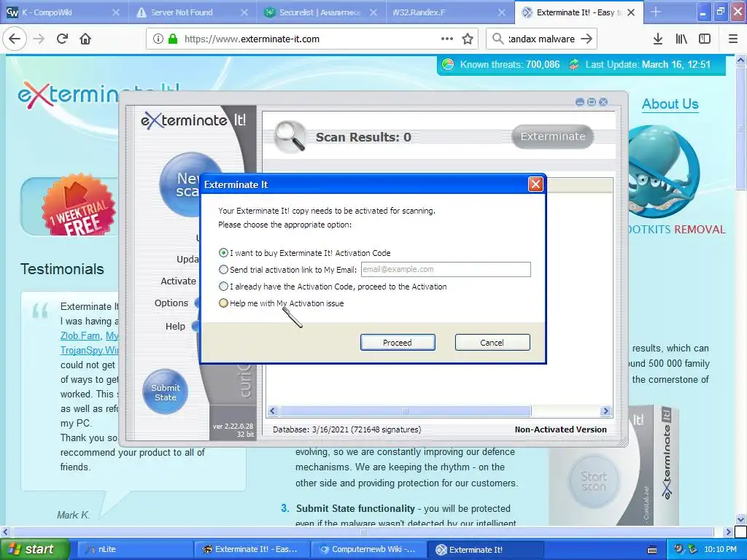747x560 pixels.
Task: Click the browser forward arrow
Action: pos(39,39)
